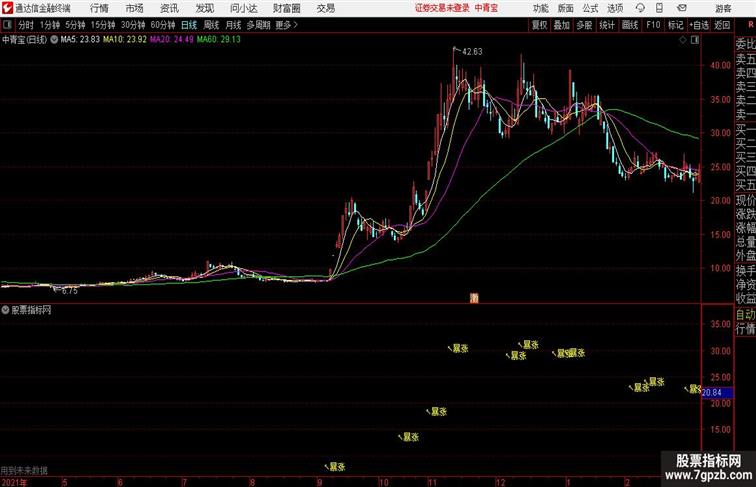Viewport: 756px width, 487px height.
Task: Click the 叠加 overlay button
Action: pos(562,25)
